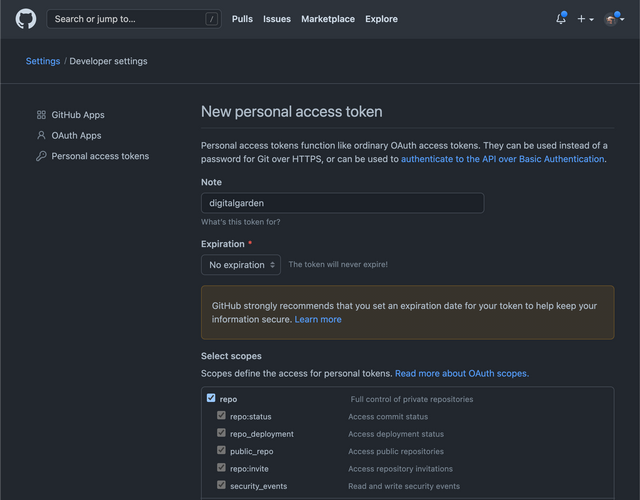This screenshot has width=640, height=500.
Task: Uncheck the repo scope checkbox
Action: 211,398
